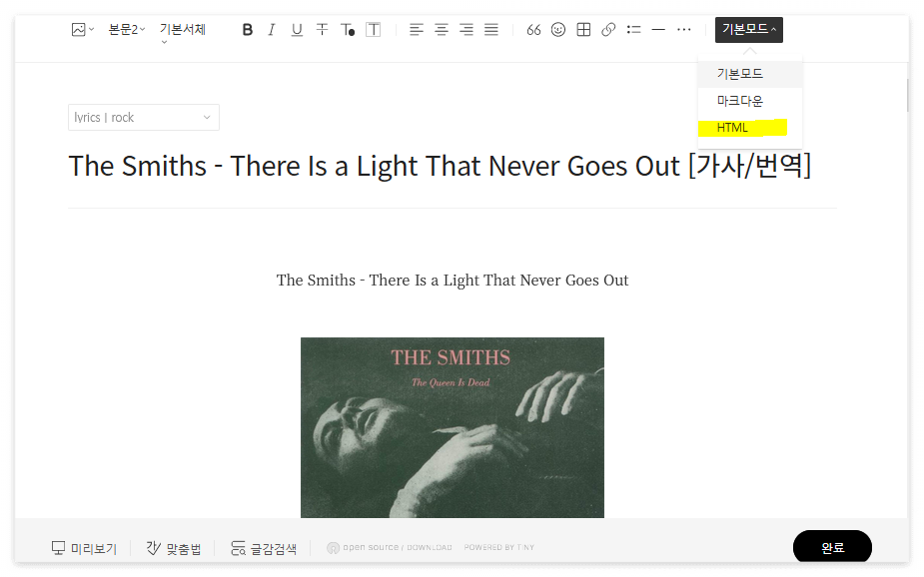This screenshot has width=924, height=577.
Task: Select 기본모드 from the mode menu
Action: 749,74
